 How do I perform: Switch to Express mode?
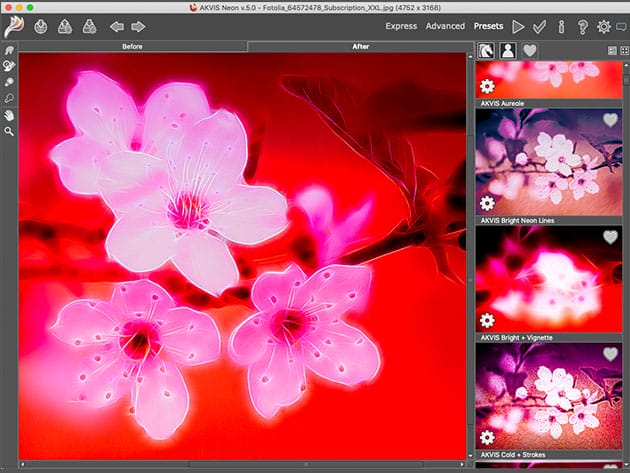click(400, 26)
